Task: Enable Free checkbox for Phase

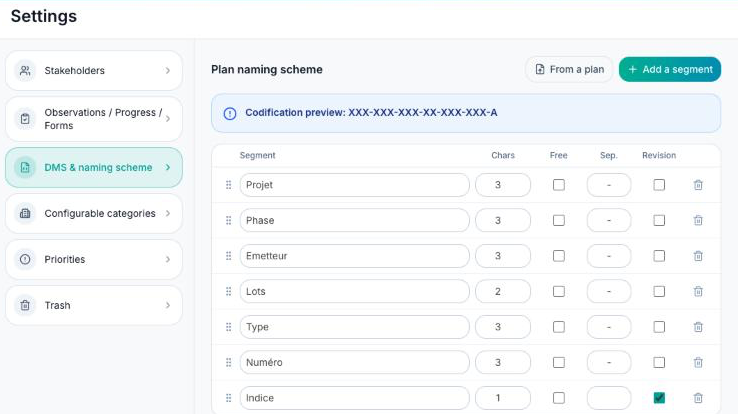Action: (559, 220)
